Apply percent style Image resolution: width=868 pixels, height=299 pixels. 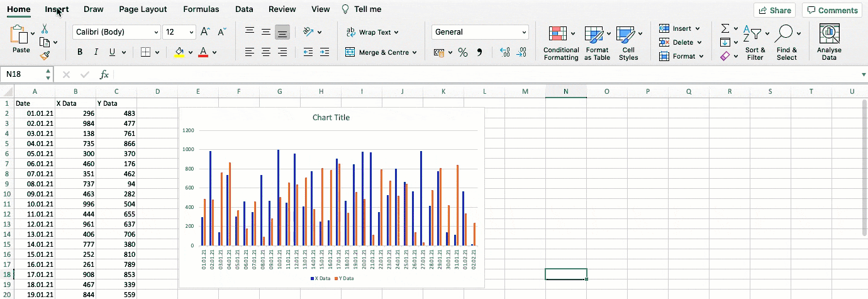[x=463, y=52]
